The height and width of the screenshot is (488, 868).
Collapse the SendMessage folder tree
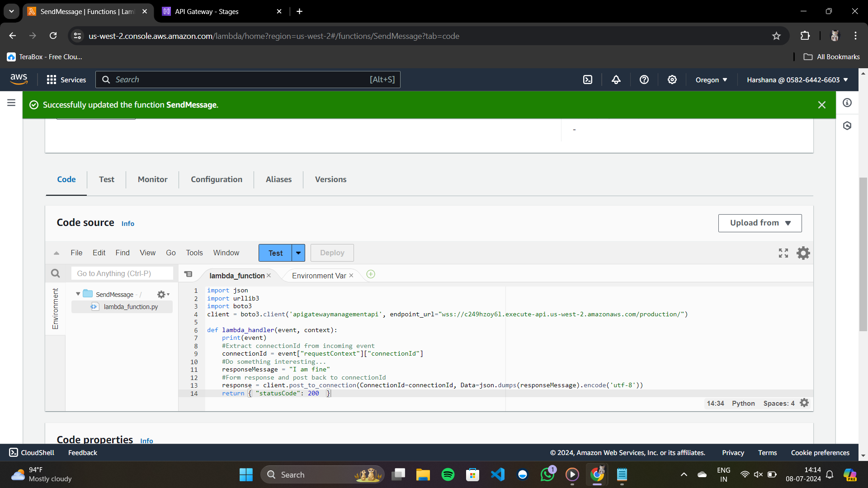coord(78,294)
